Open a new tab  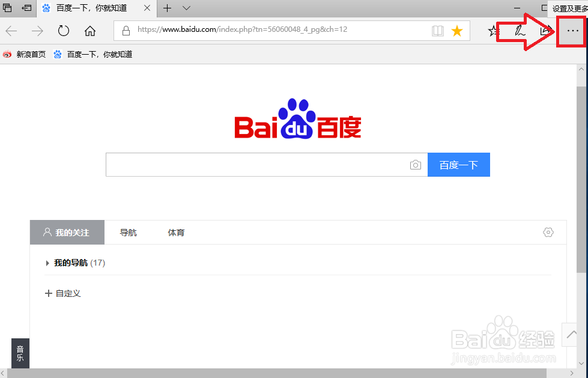[x=167, y=8]
